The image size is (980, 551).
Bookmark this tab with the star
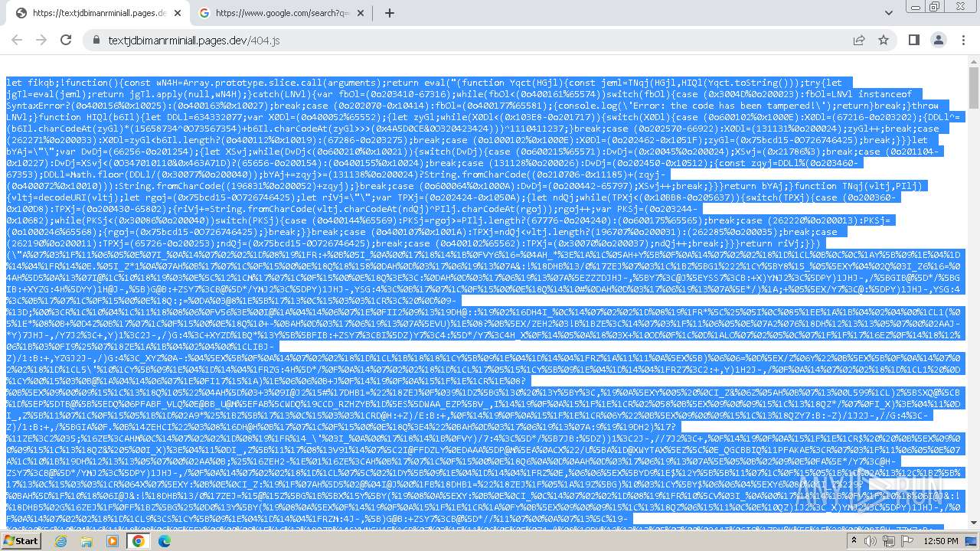tap(884, 40)
